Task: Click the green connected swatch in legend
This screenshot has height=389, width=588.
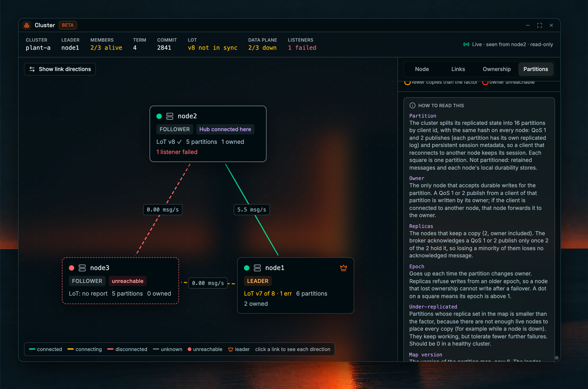Action: pos(32,349)
